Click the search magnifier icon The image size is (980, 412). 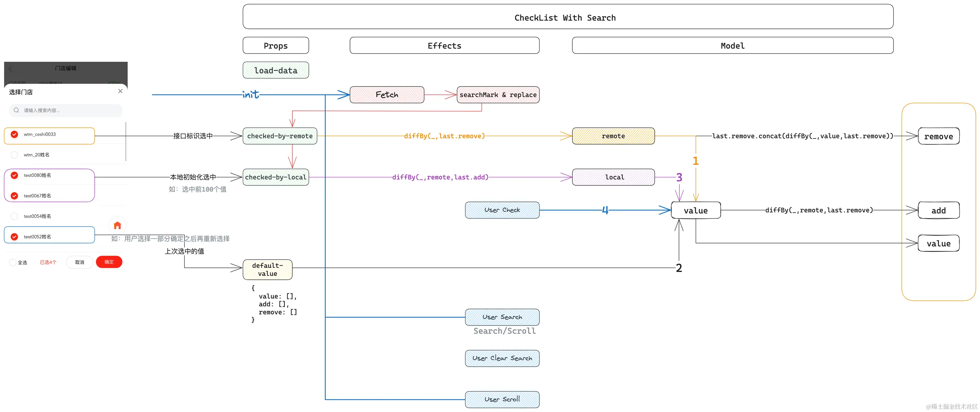(x=16, y=110)
